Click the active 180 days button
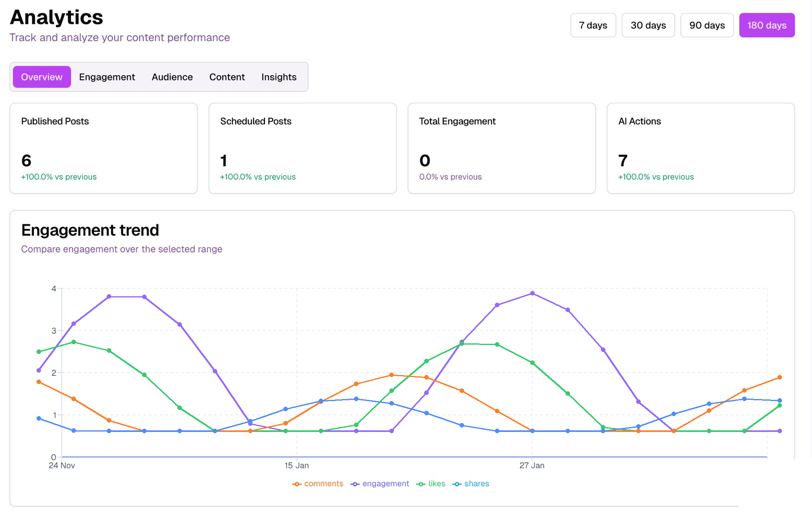812x512 pixels. tap(767, 25)
